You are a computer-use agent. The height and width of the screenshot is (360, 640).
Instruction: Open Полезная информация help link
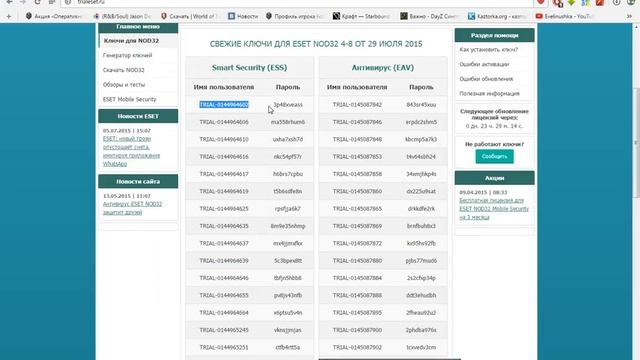pyautogui.click(x=489, y=93)
